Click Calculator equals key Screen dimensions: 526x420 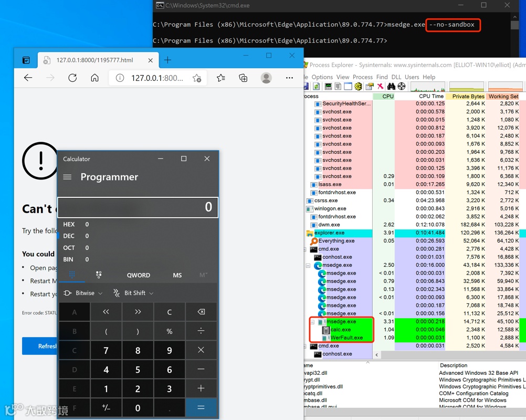pos(201,407)
